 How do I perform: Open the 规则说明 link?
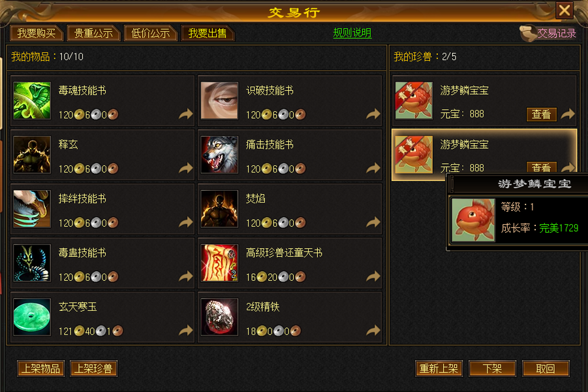click(352, 33)
